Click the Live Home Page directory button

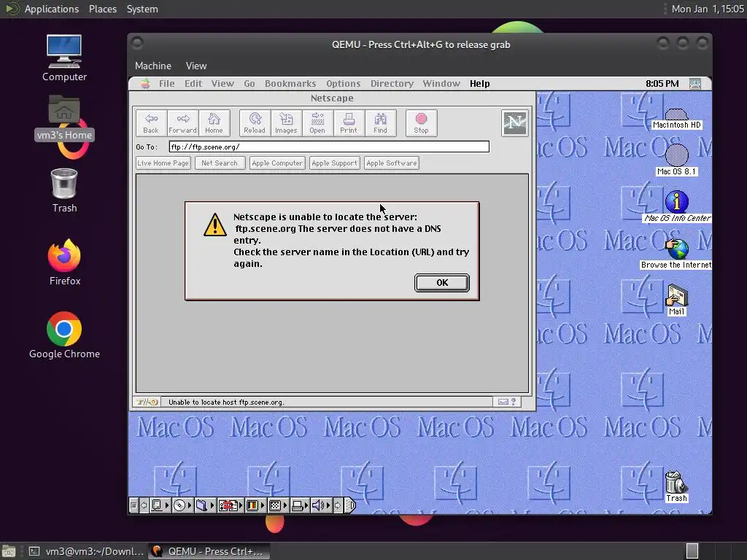(x=163, y=163)
